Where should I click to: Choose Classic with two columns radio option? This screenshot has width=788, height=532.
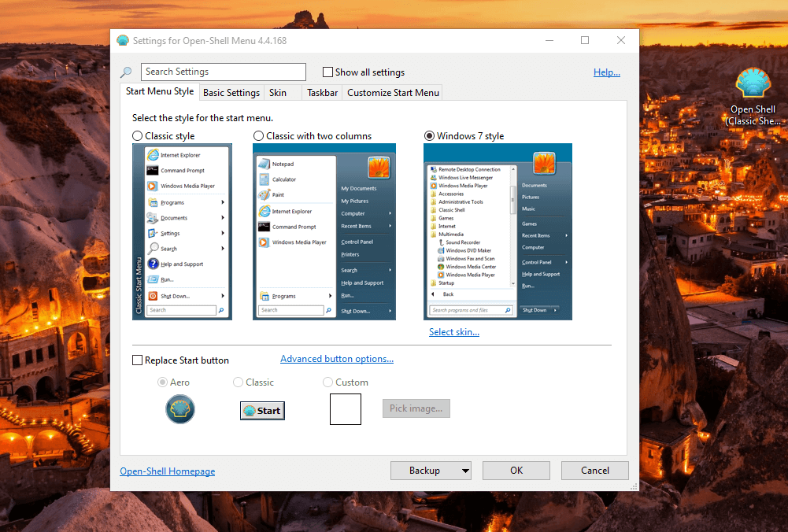click(x=259, y=136)
